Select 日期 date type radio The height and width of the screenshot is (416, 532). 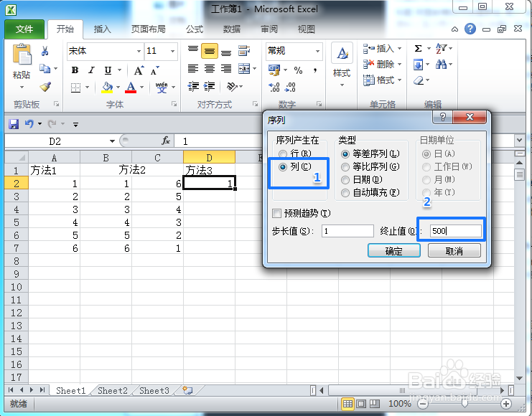(345, 180)
